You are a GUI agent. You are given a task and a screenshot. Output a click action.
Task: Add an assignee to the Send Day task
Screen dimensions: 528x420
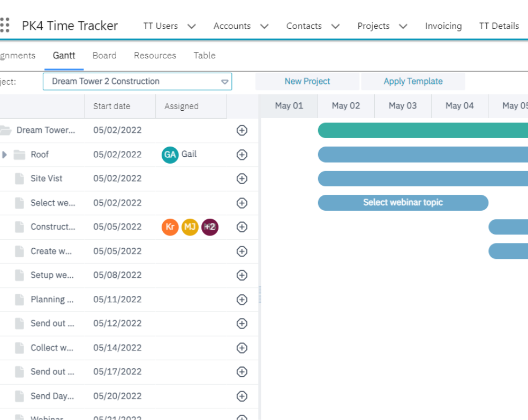[242, 396]
